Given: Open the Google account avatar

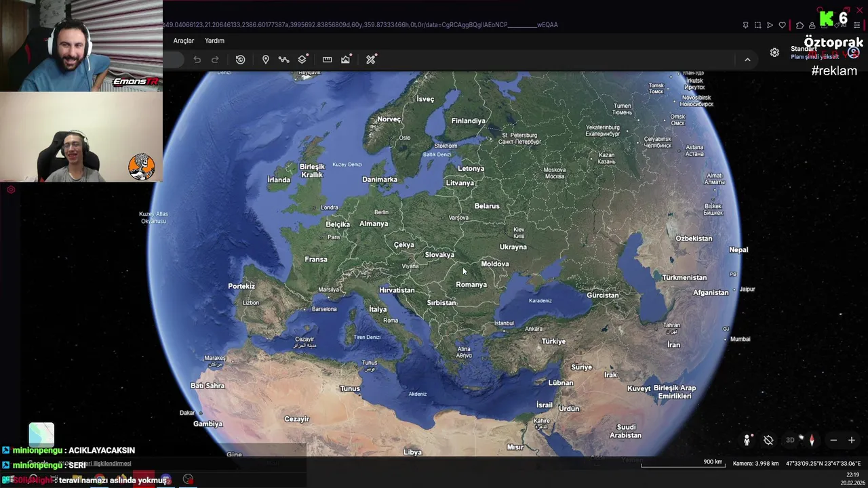Looking at the screenshot, I should pyautogui.click(x=853, y=53).
